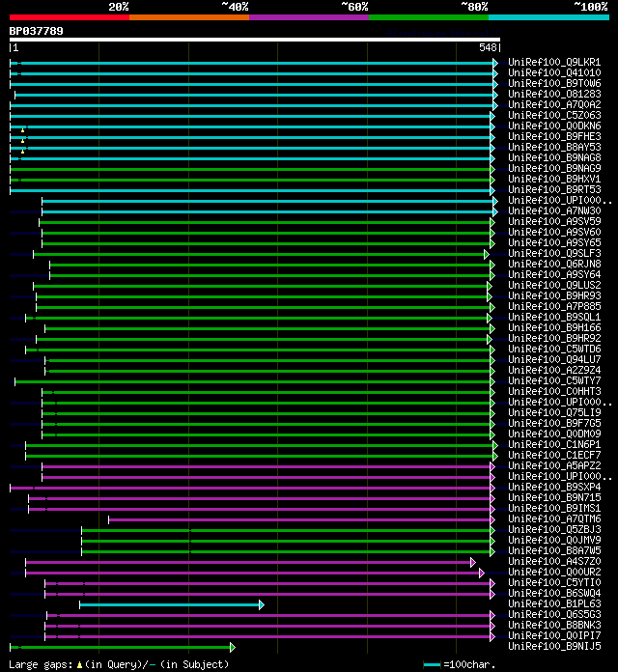Screen dimensions: 618x672
Task: Select the UniRef100_C0HHT3 label
Action: click(554, 391)
